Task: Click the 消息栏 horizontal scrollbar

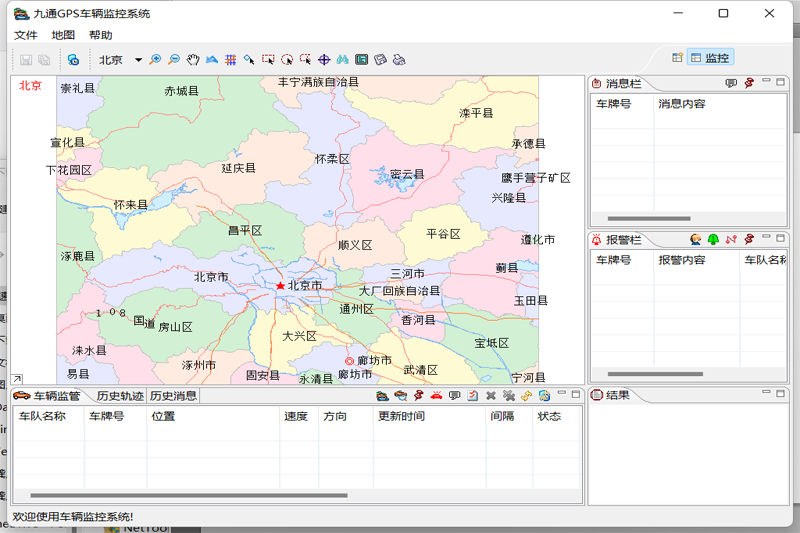Action: [649, 219]
